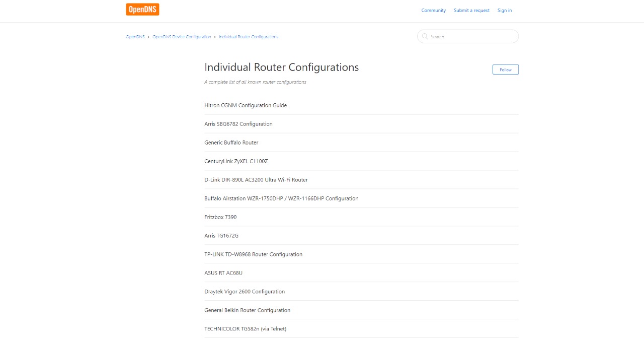This screenshot has height=340, width=644.
Task: Open TECHNICOLOR TG582n (via Telnet) article
Action: (x=245, y=329)
